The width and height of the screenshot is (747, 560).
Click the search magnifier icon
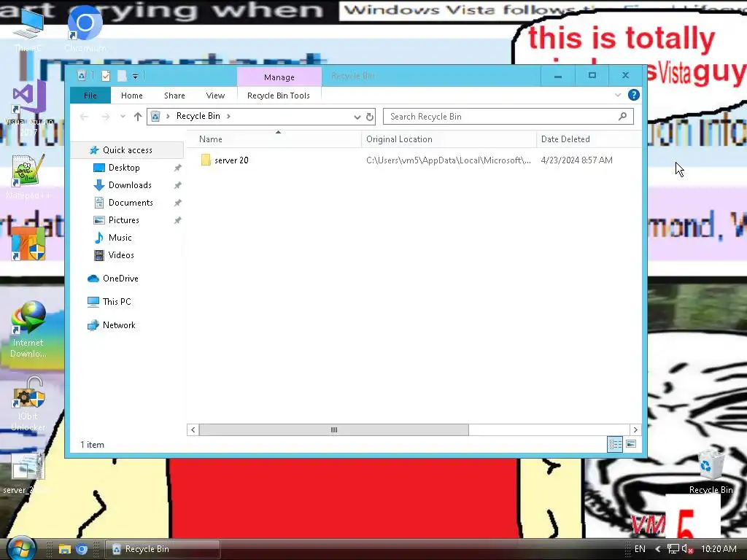click(622, 116)
